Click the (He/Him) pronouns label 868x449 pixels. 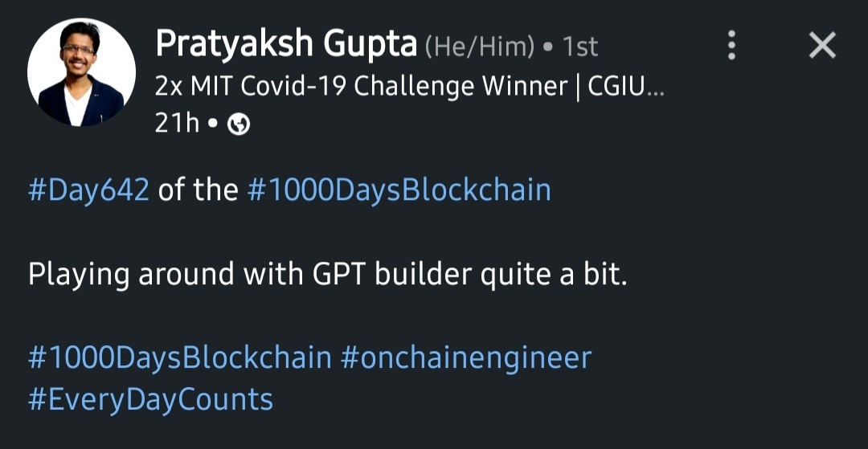point(479,47)
